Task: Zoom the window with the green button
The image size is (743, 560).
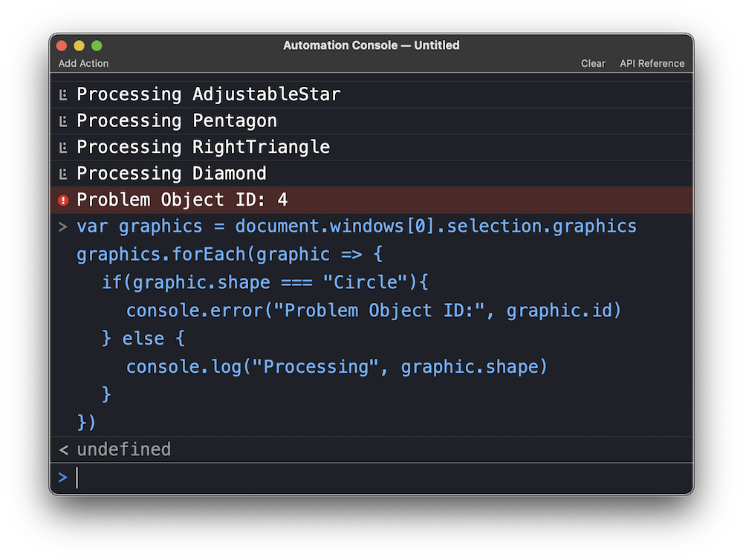Action: [x=97, y=46]
